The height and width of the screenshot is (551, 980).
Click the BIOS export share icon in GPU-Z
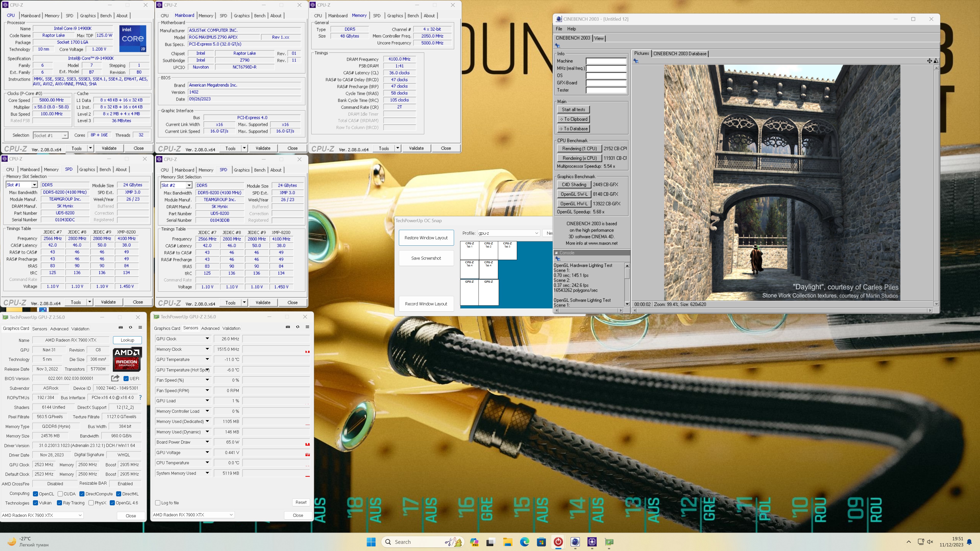tap(115, 378)
